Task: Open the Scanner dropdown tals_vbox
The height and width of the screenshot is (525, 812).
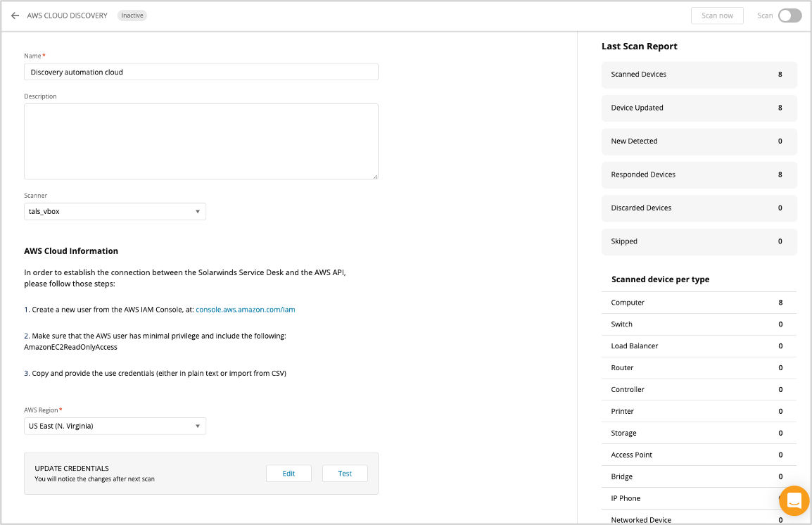Action: pos(115,211)
